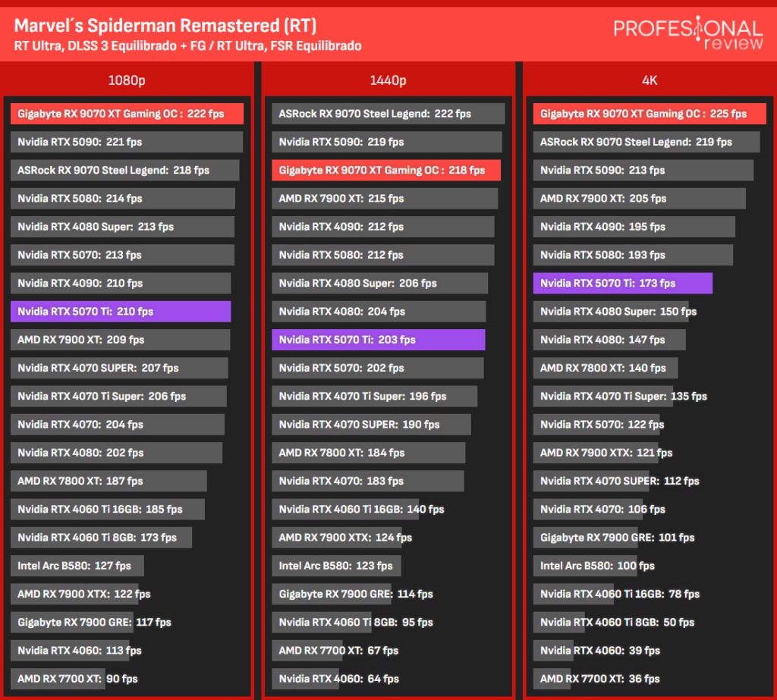Viewport: 777px width, 700px height.
Task: Click 1080p bar Nvidia RTX 5070 213 fps
Action: click(x=122, y=255)
